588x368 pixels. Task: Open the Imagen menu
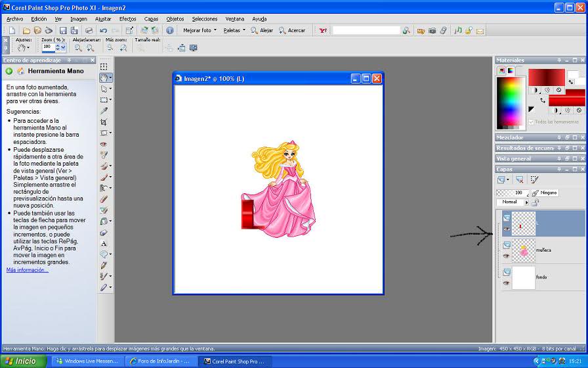[x=78, y=19]
